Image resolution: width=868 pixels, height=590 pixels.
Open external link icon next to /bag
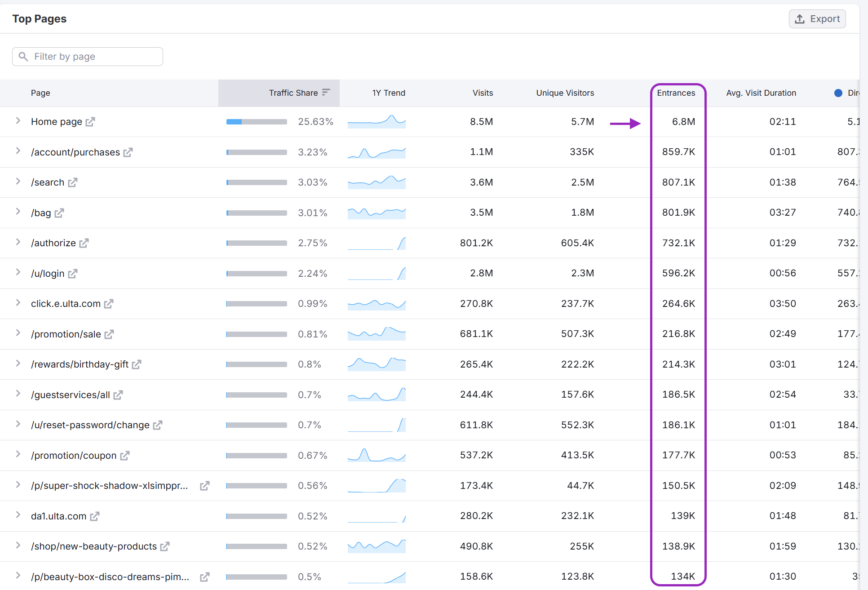(x=59, y=213)
